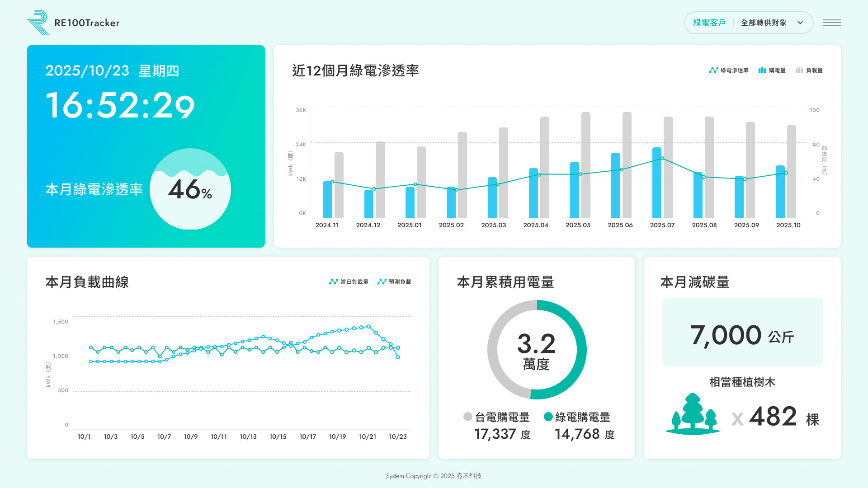Click the green trees icon
Viewport: 868px width, 488px height.
coord(692,414)
